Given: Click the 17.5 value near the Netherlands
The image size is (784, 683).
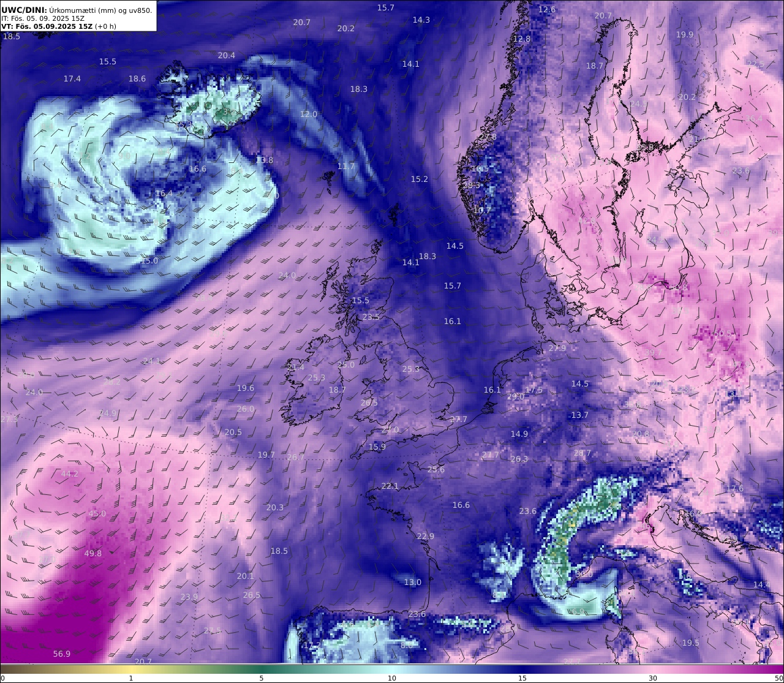Looking at the screenshot, I should click(x=534, y=390).
